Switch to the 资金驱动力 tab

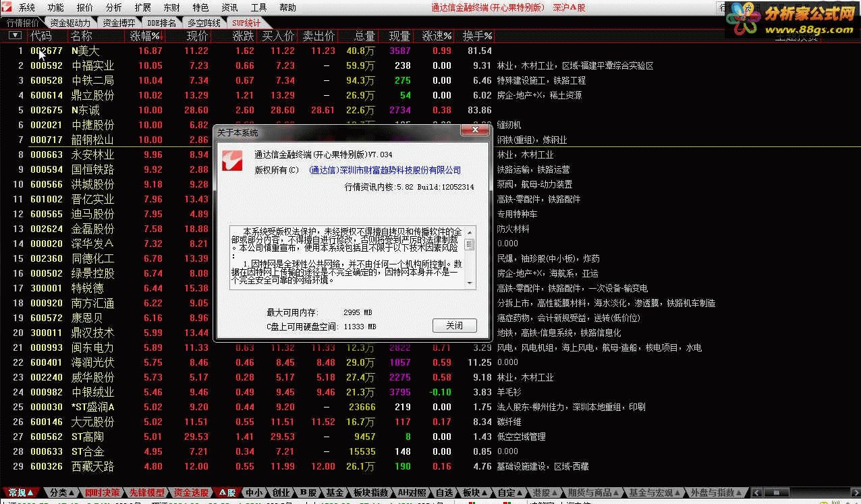pos(70,22)
